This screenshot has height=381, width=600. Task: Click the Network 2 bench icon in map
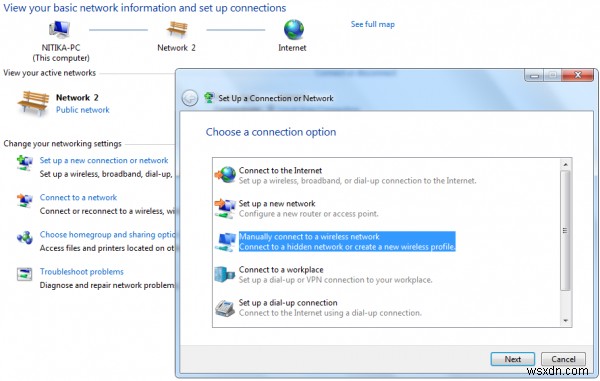click(x=177, y=29)
